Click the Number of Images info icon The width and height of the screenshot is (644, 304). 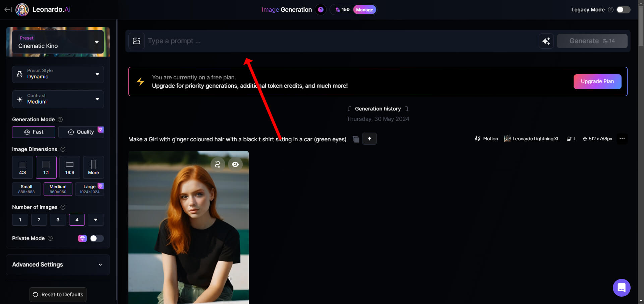coord(63,207)
